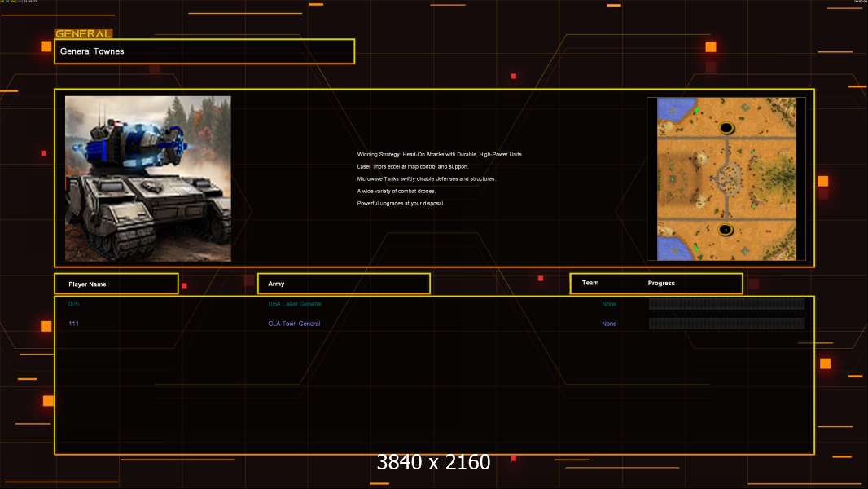Click team value None for player 025
This screenshot has width=868, height=489.
(x=609, y=304)
